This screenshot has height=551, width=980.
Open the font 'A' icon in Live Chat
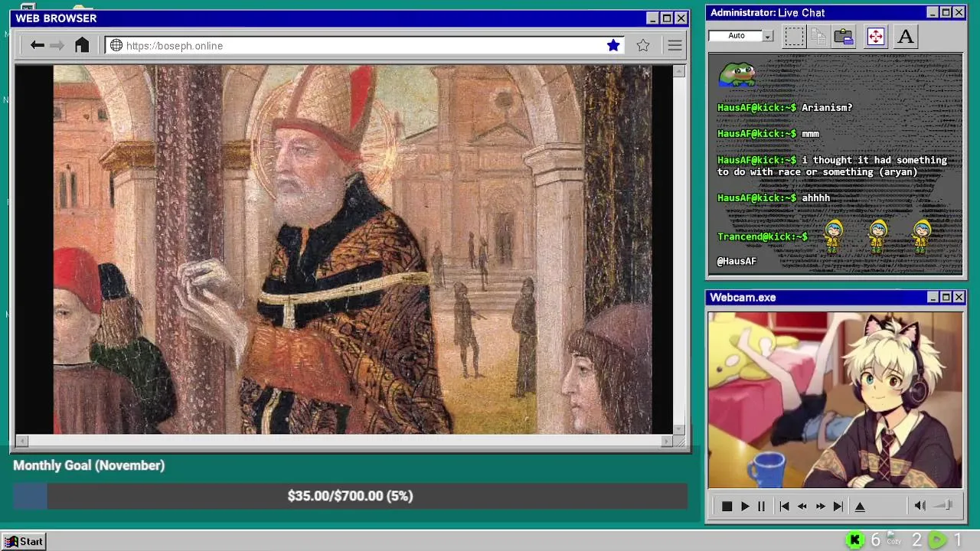tap(905, 36)
